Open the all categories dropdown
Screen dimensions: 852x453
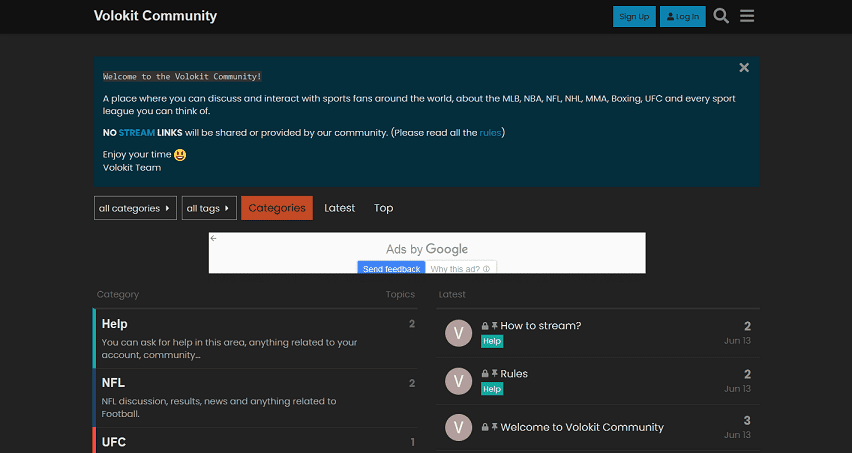pos(135,208)
